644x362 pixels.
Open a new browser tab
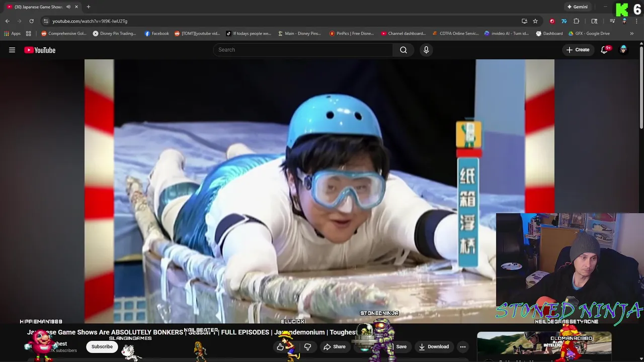pyautogui.click(x=89, y=7)
